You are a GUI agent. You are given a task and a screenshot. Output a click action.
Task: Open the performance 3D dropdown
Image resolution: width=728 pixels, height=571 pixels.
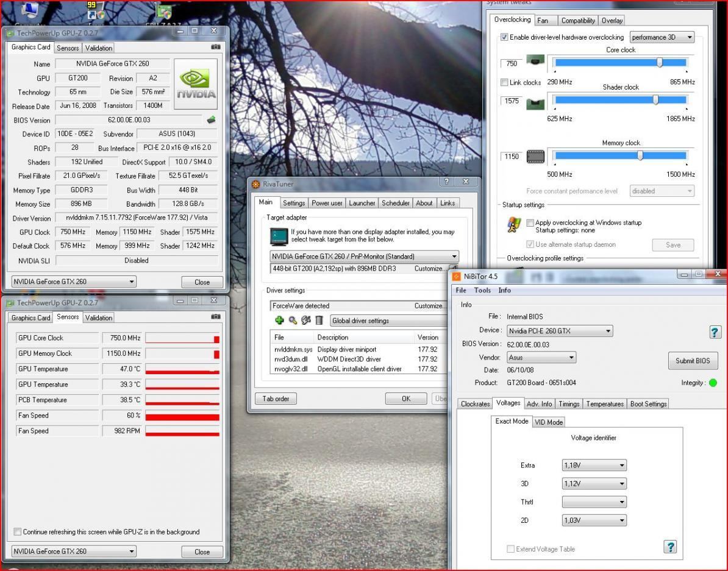662,37
